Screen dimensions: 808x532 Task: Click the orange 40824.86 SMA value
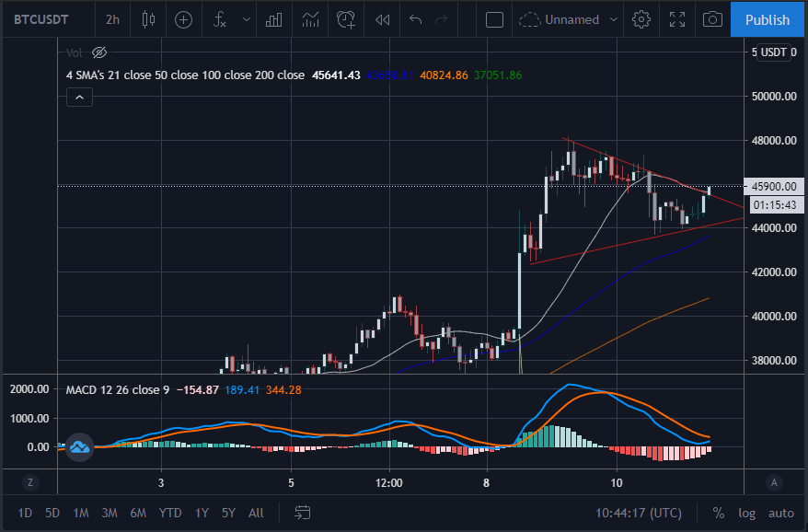coord(444,75)
